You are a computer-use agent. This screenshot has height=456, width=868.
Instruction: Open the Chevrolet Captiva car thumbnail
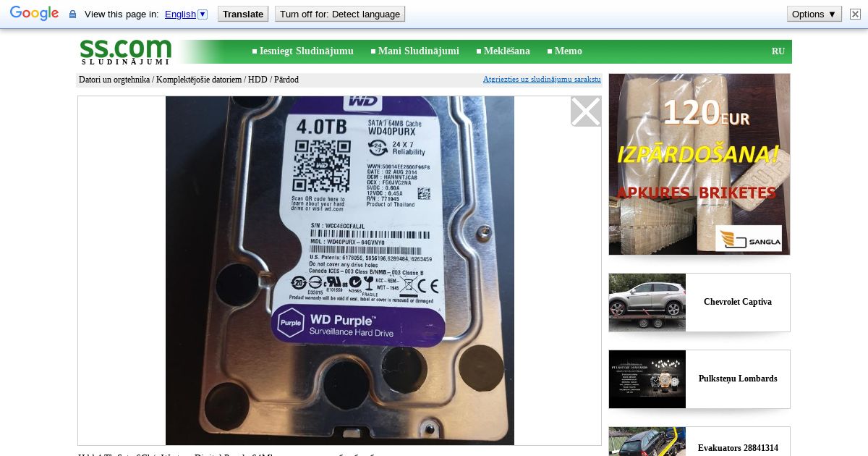pos(647,303)
